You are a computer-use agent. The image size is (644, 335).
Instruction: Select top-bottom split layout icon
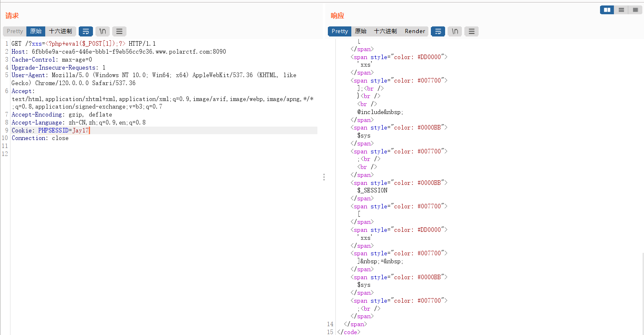[x=621, y=10]
